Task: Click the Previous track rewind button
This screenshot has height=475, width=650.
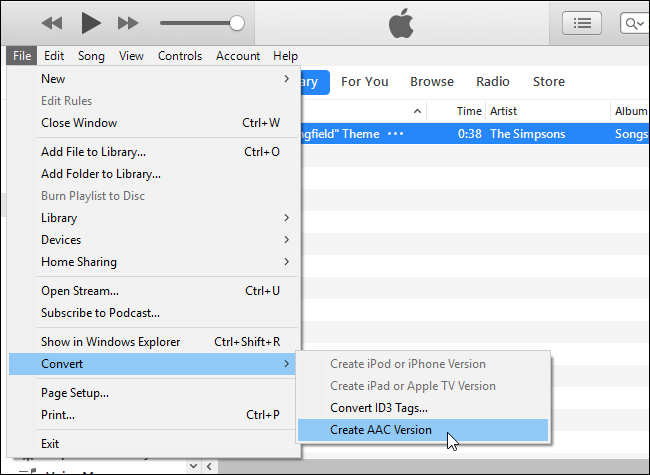Action: tap(52, 22)
